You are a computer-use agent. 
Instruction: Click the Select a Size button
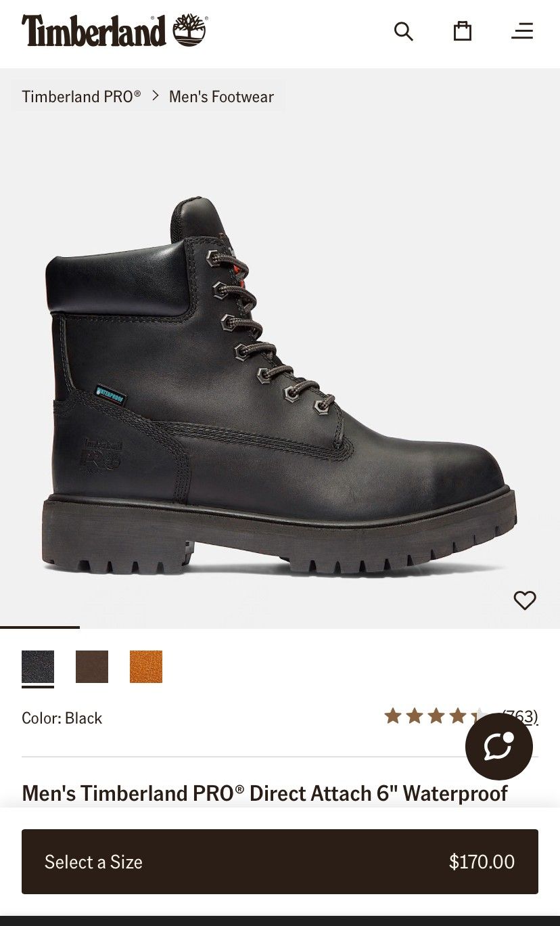click(280, 862)
